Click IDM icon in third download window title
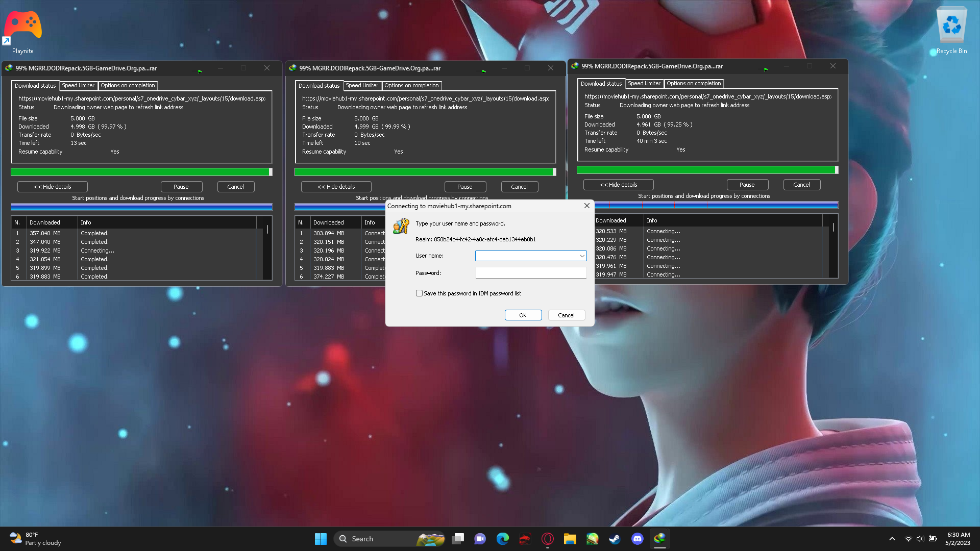Screen dimensions: 980x551 pyautogui.click(x=575, y=66)
